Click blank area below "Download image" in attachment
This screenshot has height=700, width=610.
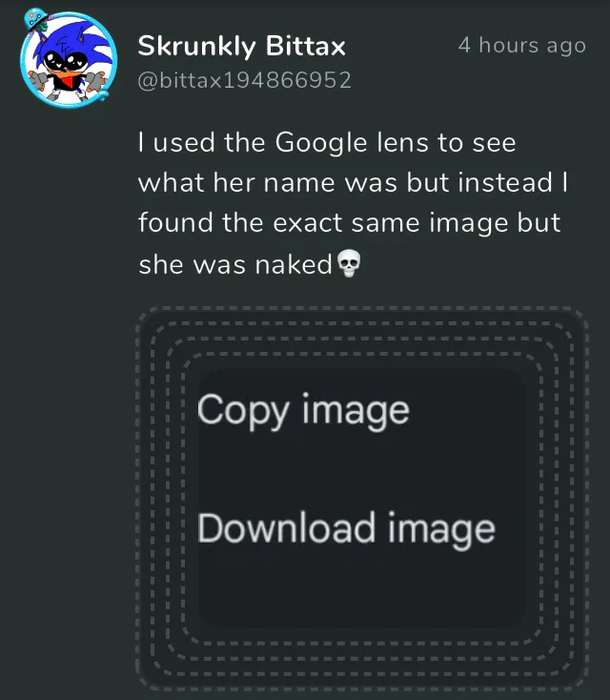click(x=361, y=589)
